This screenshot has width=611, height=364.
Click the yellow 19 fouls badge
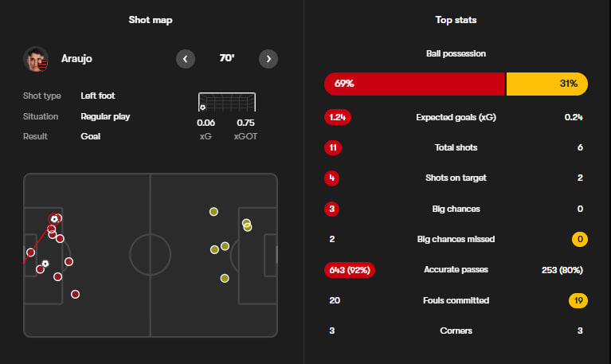578,300
